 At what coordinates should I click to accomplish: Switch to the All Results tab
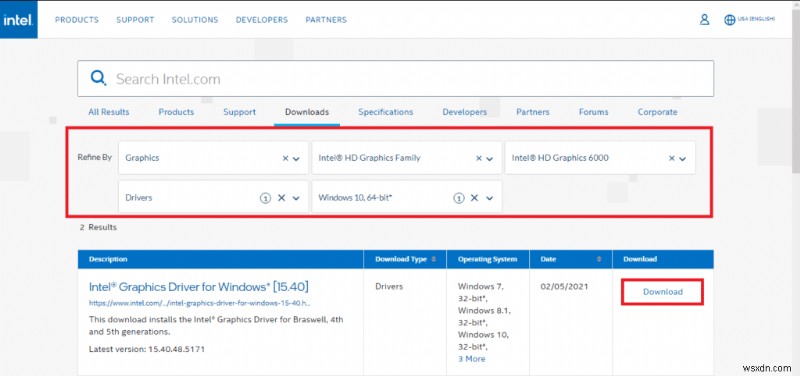point(109,112)
